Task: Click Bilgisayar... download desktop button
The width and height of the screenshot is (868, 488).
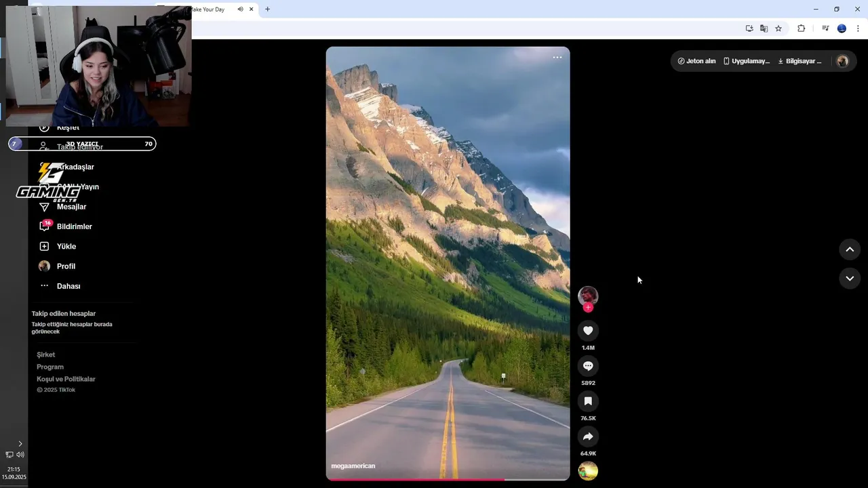Action: pyautogui.click(x=800, y=61)
